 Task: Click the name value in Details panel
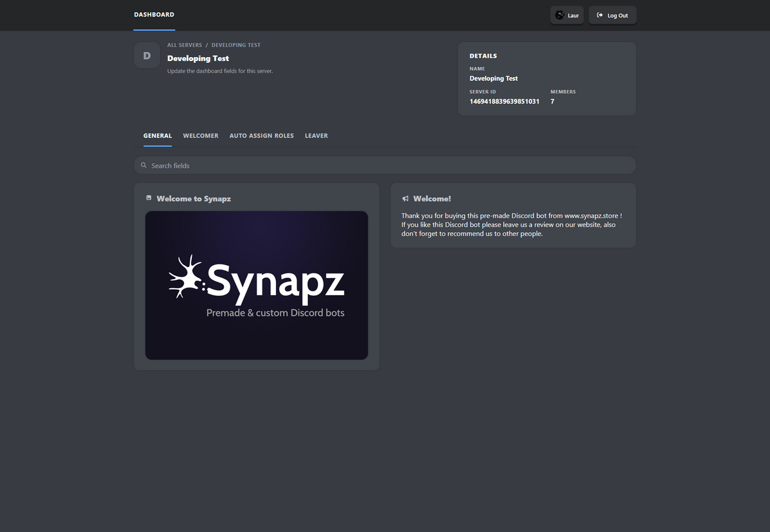[494, 78]
